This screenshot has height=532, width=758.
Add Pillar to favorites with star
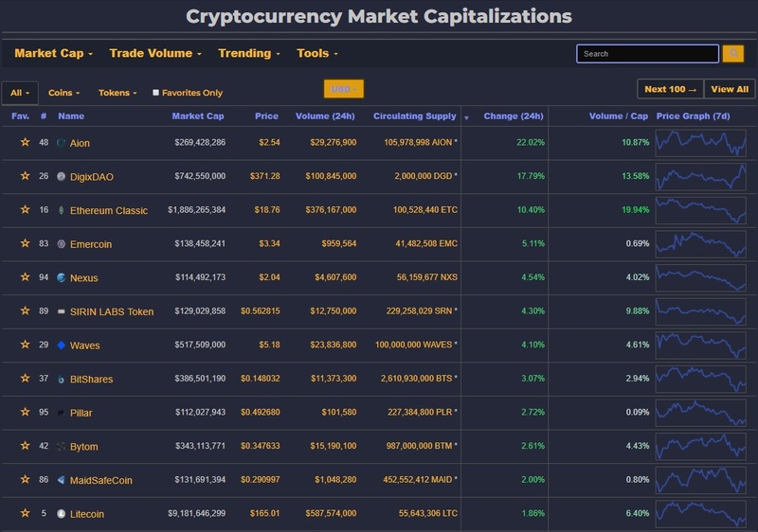(x=26, y=412)
